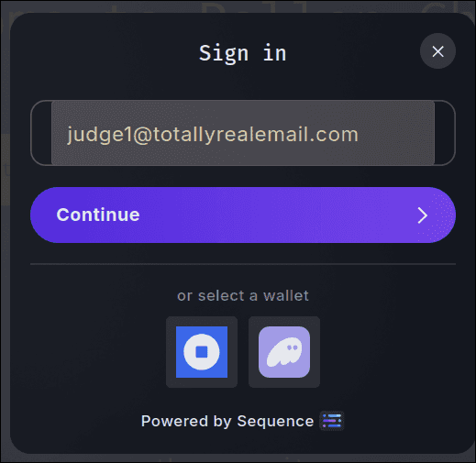Focus the email address input field
The height and width of the screenshot is (463, 476).
click(243, 133)
